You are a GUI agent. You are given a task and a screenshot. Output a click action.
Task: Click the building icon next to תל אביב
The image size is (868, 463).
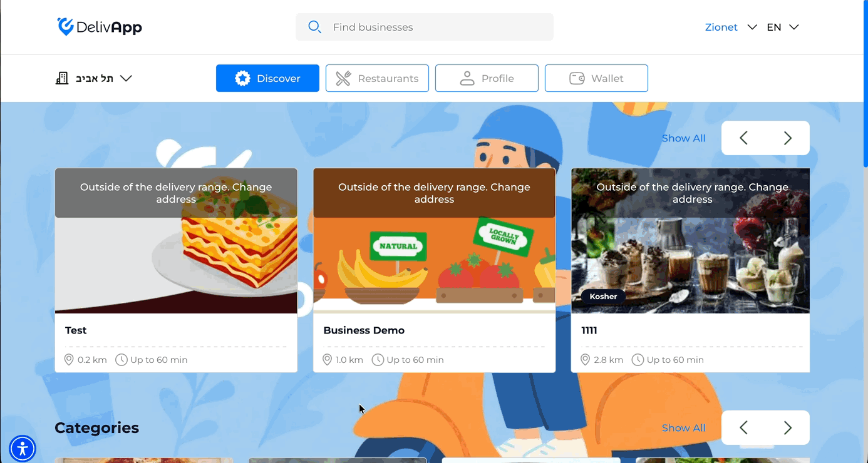coord(62,78)
